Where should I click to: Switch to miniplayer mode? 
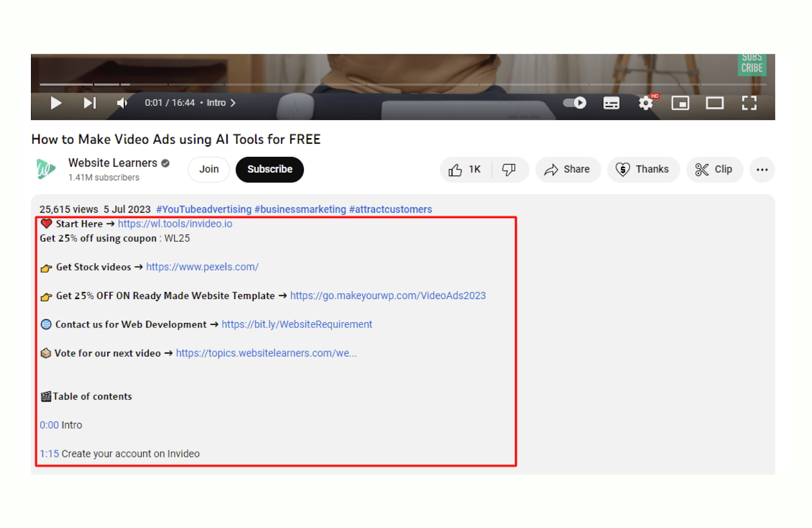pyautogui.click(x=680, y=103)
